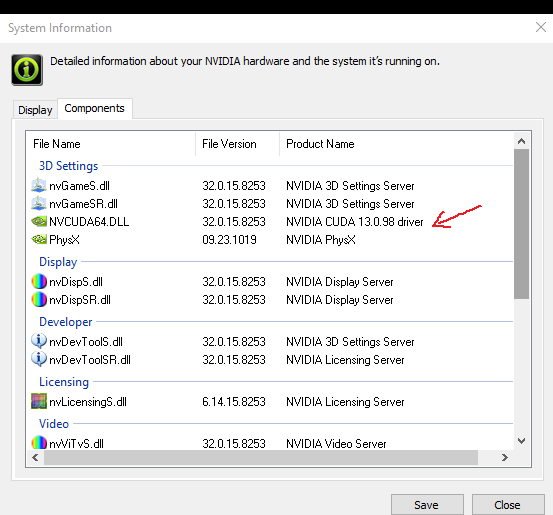This screenshot has width=553, height=515.
Task: Select the nvDevToolS.dll info icon
Action: point(39,341)
